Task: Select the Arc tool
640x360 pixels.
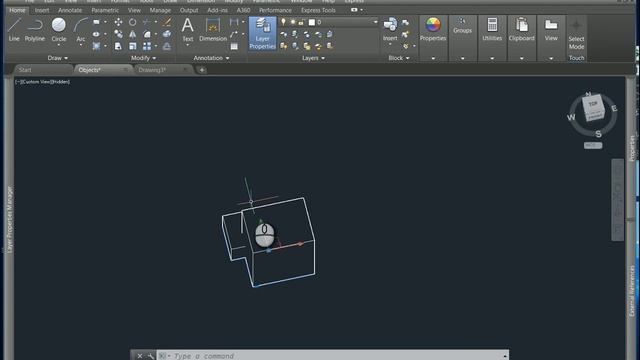Action: pyautogui.click(x=81, y=30)
